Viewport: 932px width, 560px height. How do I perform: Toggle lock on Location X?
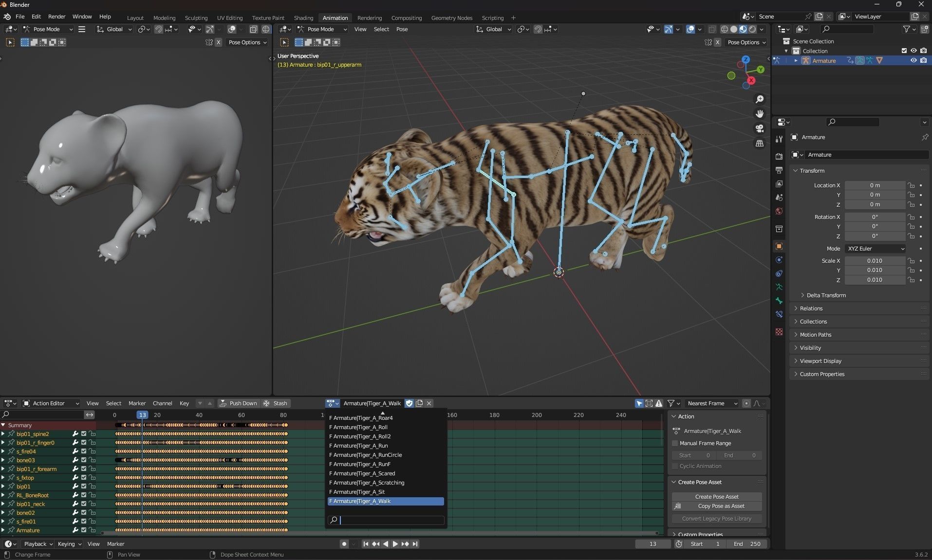[911, 185]
